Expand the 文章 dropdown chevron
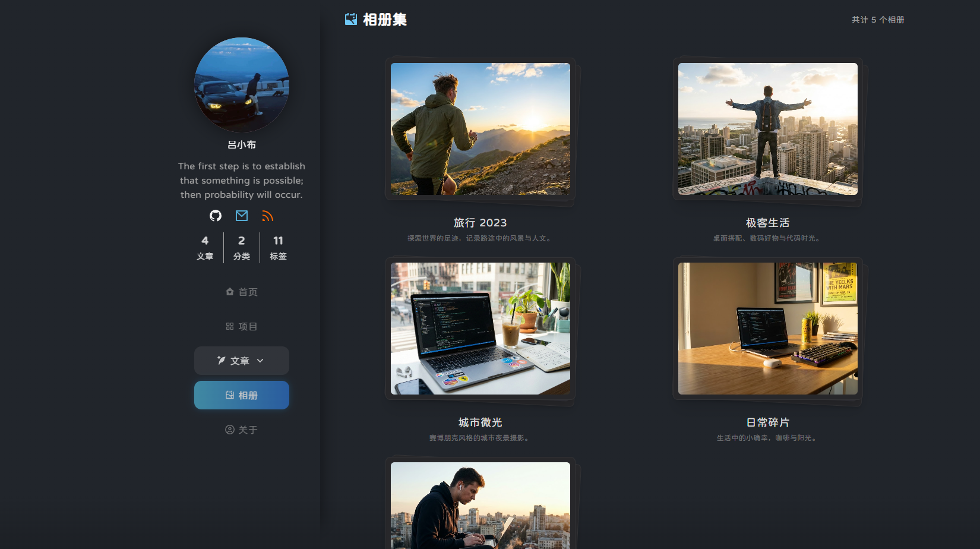Screen dimensions: 980x549 (260, 361)
